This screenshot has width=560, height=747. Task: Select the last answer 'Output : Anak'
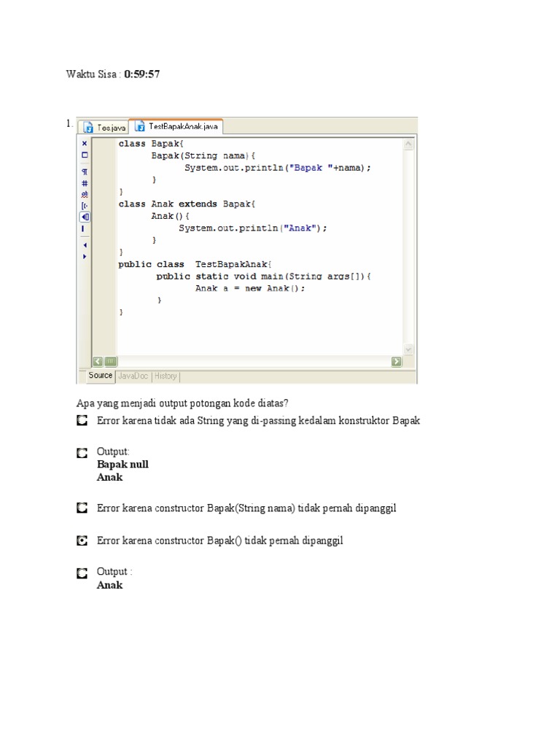tap(82, 573)
